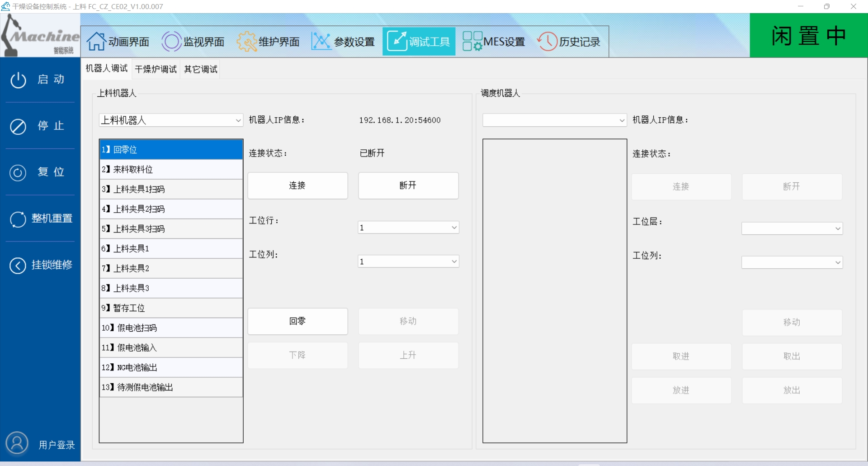Click the 放进 button

[681, 390]
